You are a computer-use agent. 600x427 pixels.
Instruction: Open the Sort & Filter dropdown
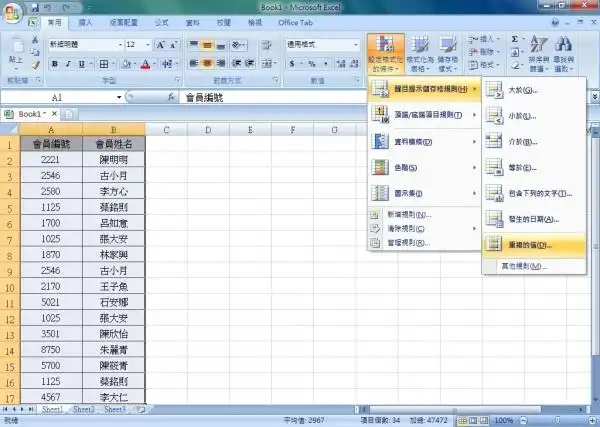coord(538,54)
